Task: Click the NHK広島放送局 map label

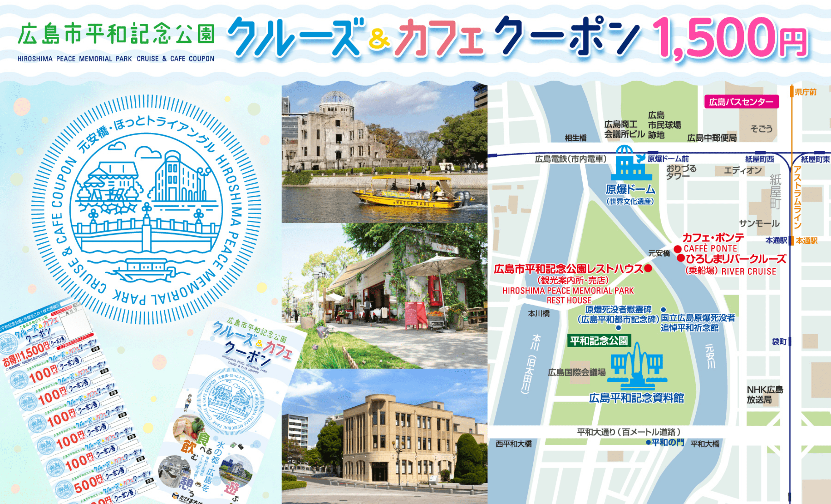Action: (765, 395)
